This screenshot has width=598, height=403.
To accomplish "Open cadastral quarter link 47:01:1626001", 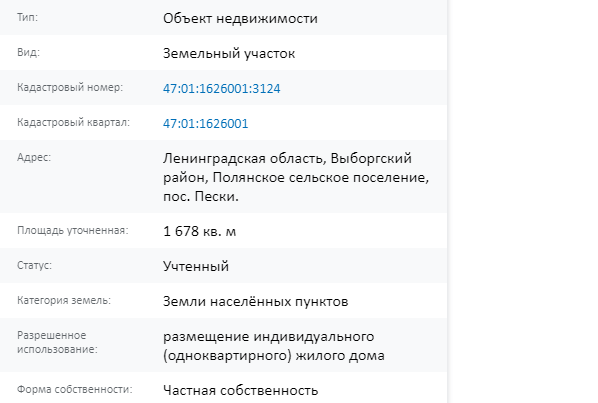I will 206,124.
